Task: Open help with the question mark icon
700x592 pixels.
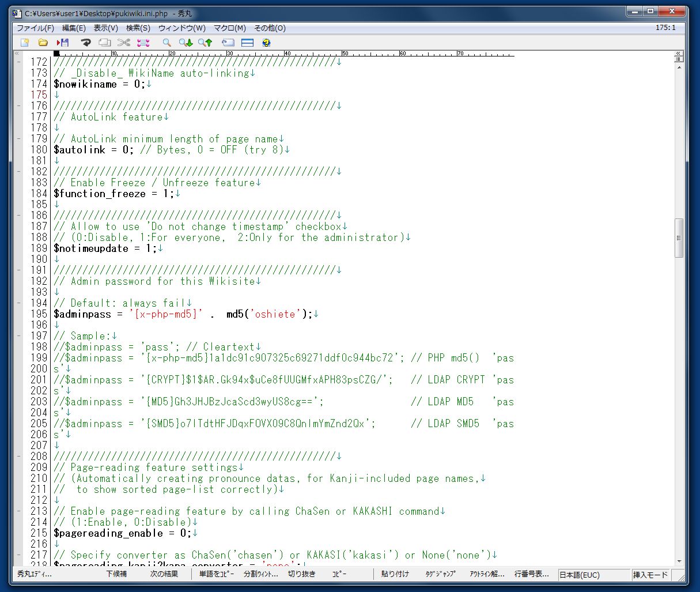Action: point(266,43)
